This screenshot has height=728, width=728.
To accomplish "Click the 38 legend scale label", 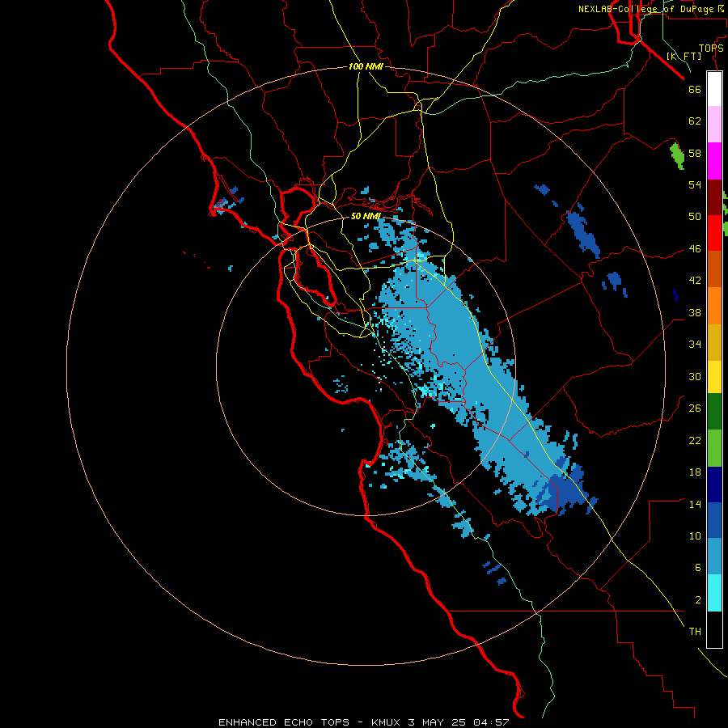I will pos(695,312).
